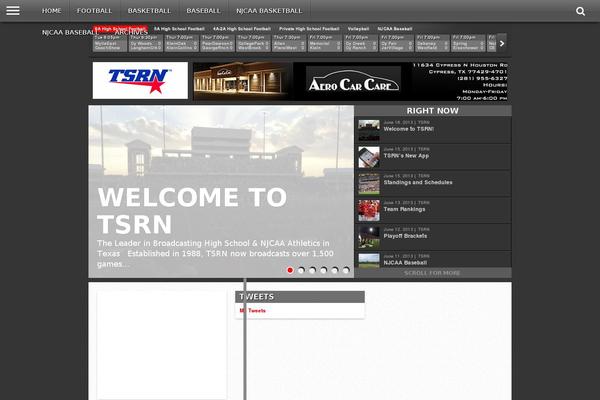This screenshot has width=600, height=400.
Task: Click the SCROLL FOR MORE bar
Action: pyautogui.click(x=433, y=273)
